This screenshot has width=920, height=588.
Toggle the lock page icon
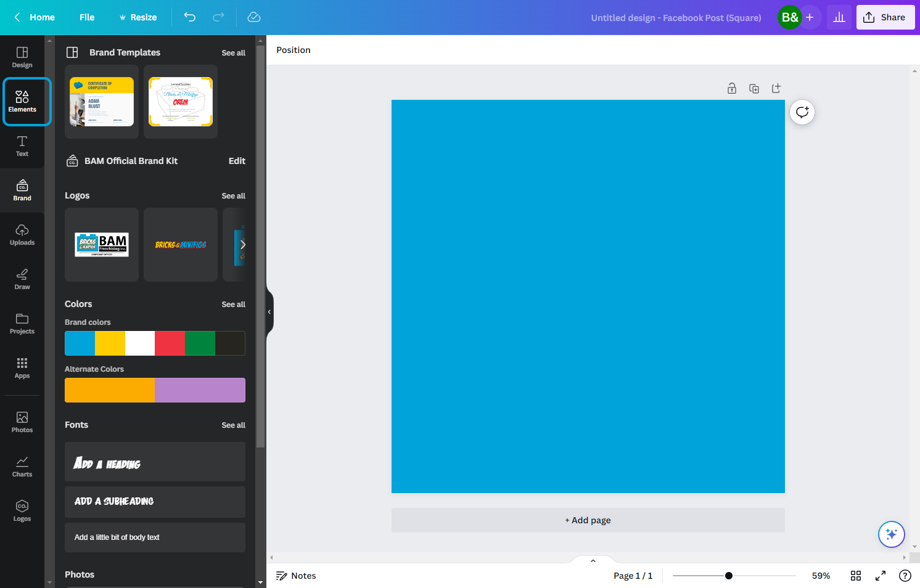click(732, 88)
